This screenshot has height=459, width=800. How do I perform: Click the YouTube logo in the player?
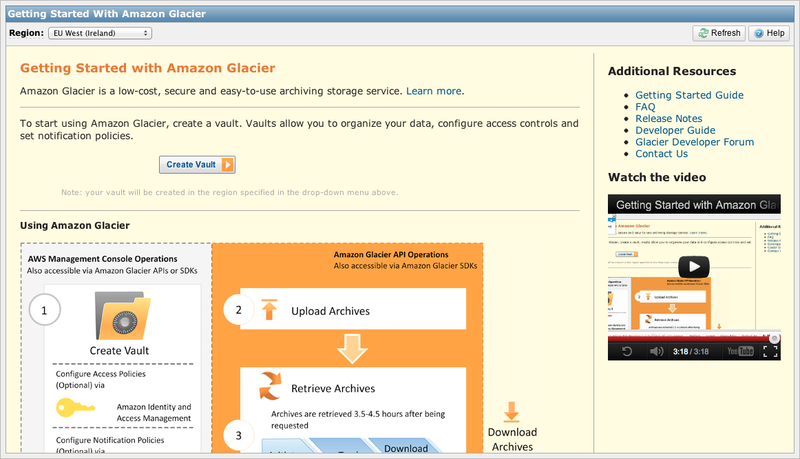740,351
